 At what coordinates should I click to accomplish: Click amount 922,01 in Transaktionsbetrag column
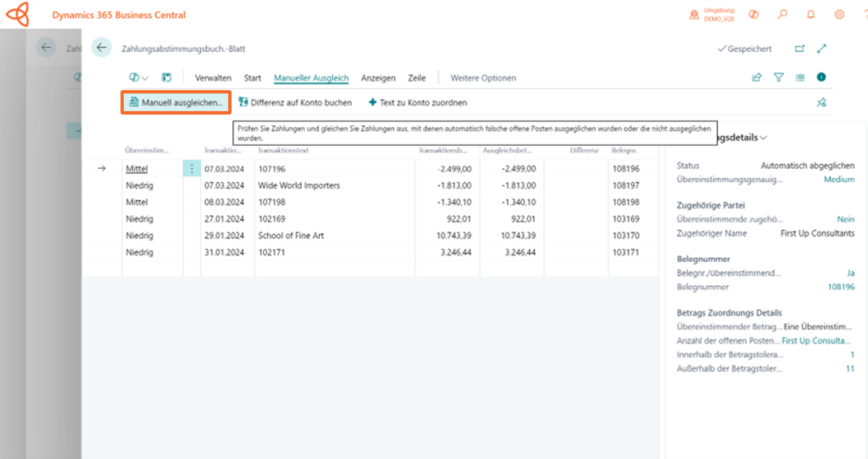coord(459,219)
